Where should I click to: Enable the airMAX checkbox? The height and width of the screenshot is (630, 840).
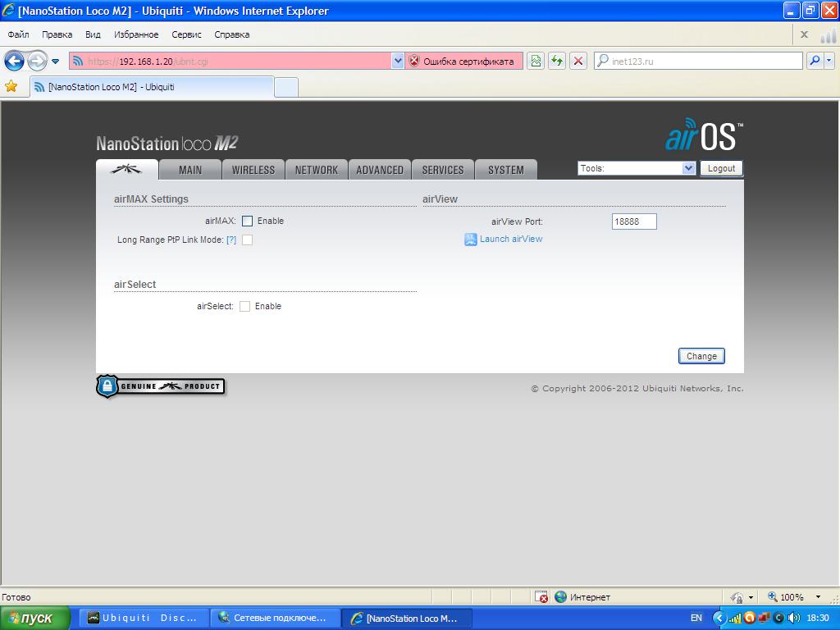coord(247,221)
